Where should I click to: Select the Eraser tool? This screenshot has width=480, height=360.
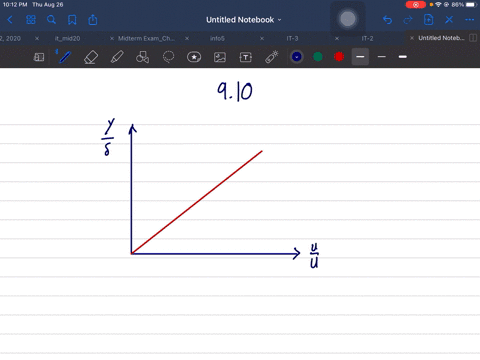91,57
